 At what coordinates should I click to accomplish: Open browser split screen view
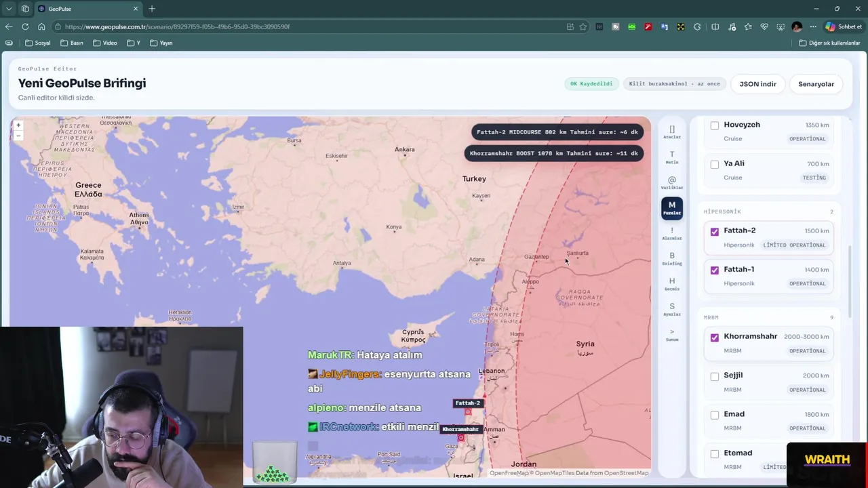point(715,26)
